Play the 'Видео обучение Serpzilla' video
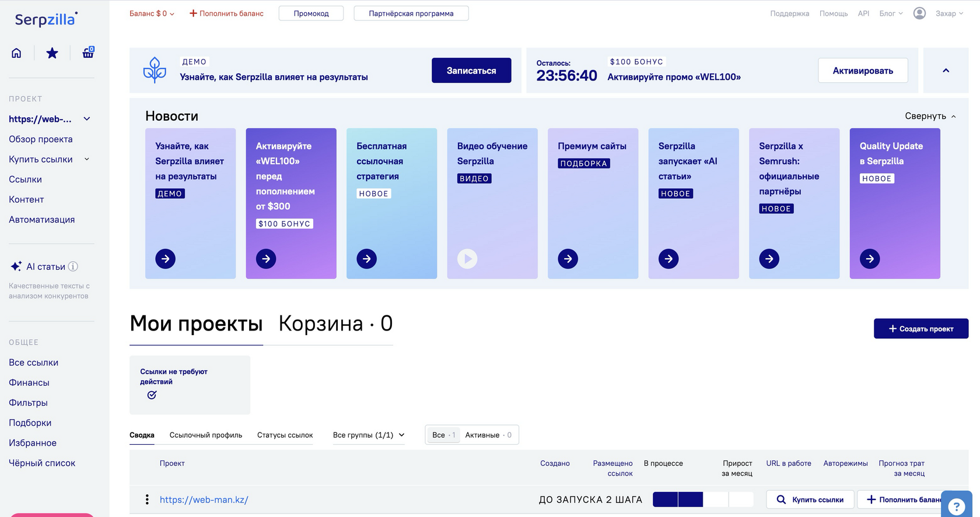Screen dimensions: 980x517 [x=467, y=259]
